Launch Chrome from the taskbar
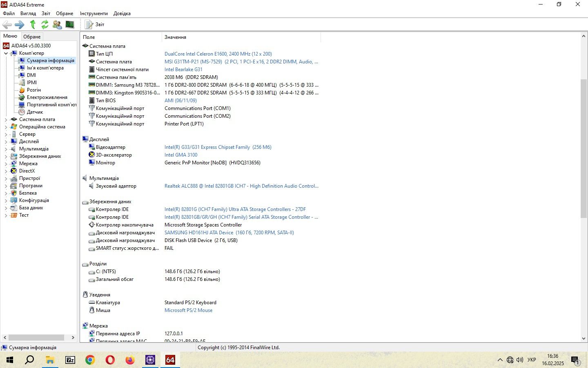The image size is (588, 368). click(x=90, y=360)
